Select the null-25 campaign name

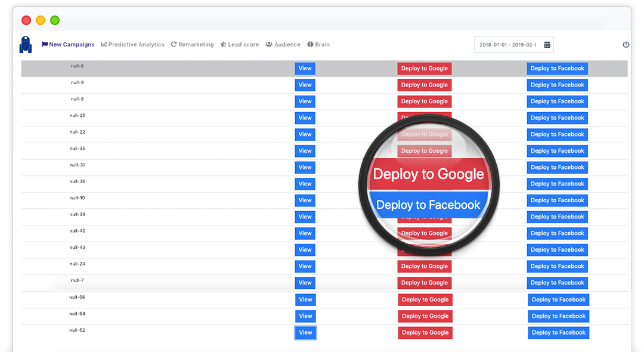point(77,115)
